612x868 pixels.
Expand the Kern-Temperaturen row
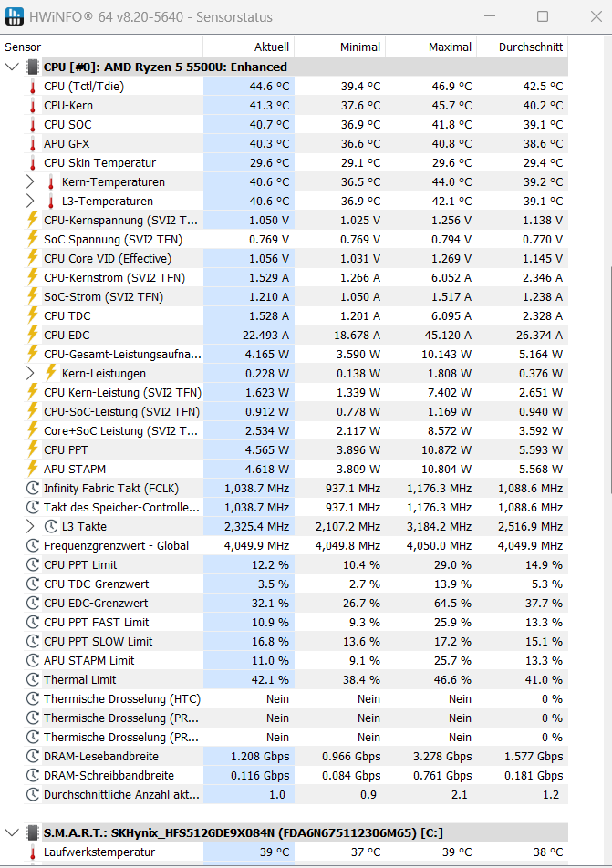click(30, 181)
